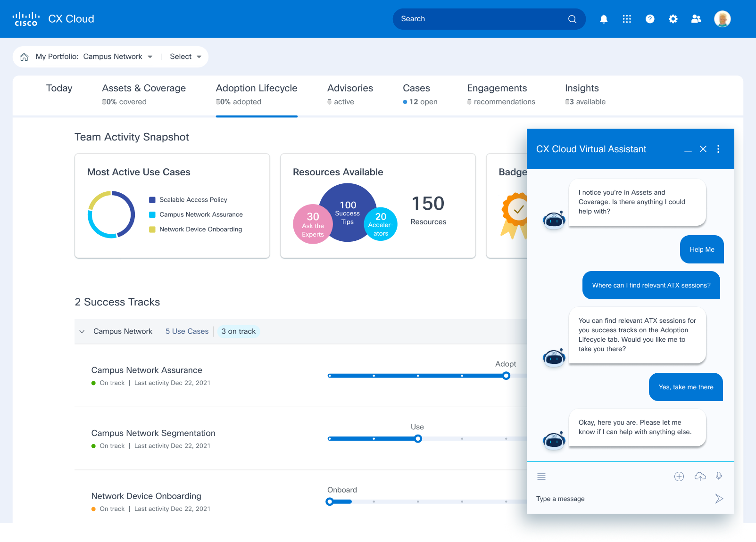Click the badge ribbon medal icon
Screen dimensions: 756x542
514,215
